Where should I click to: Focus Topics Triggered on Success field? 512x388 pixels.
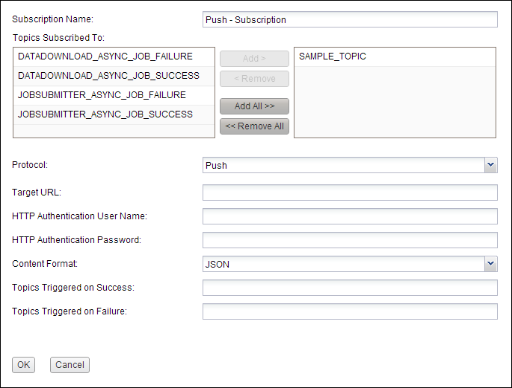pos(350,288)
